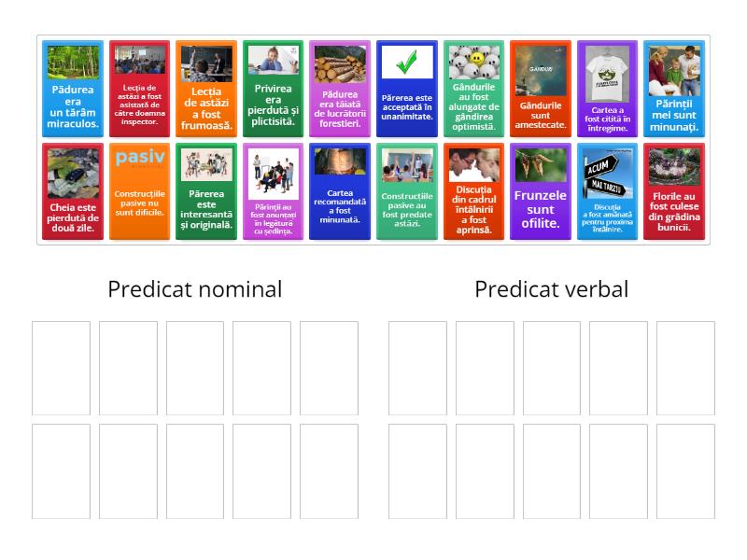Click the 'Acum / Mai târziu' signpost card
Viewport: 747px width, 560px height.
coord(607,191)
